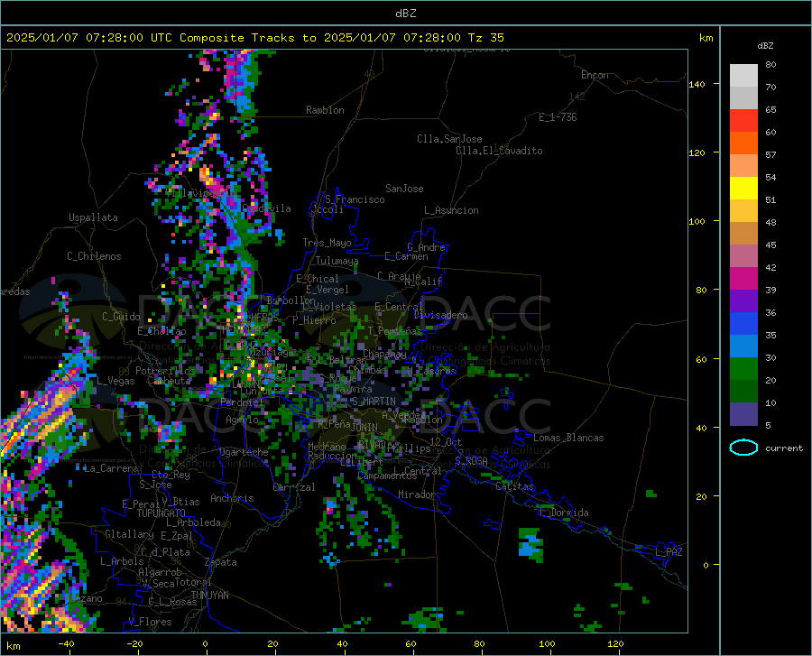The height and width of the screenshot is (656, 812).
Task: Click the blue radar echo near L_Dormida
Action: (530, 546)
